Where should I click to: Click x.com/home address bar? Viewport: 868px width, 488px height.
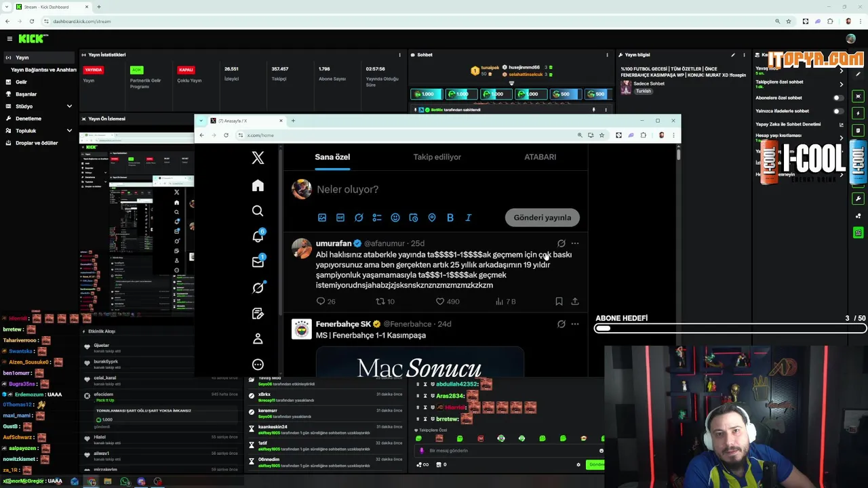407,135
